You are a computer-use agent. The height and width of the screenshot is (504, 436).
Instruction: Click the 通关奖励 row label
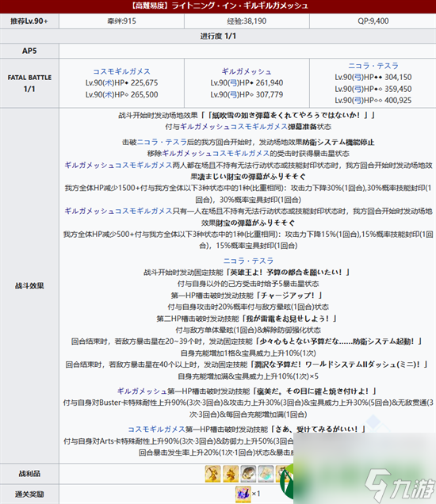pyautogui.click(x=29, y=494)
